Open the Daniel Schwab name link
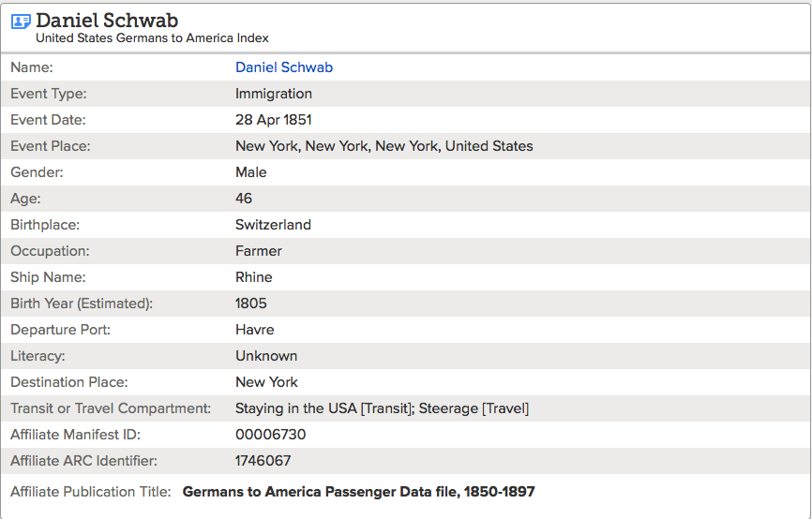The height and width of the screenshot is (519, 812). coord(284,67)
